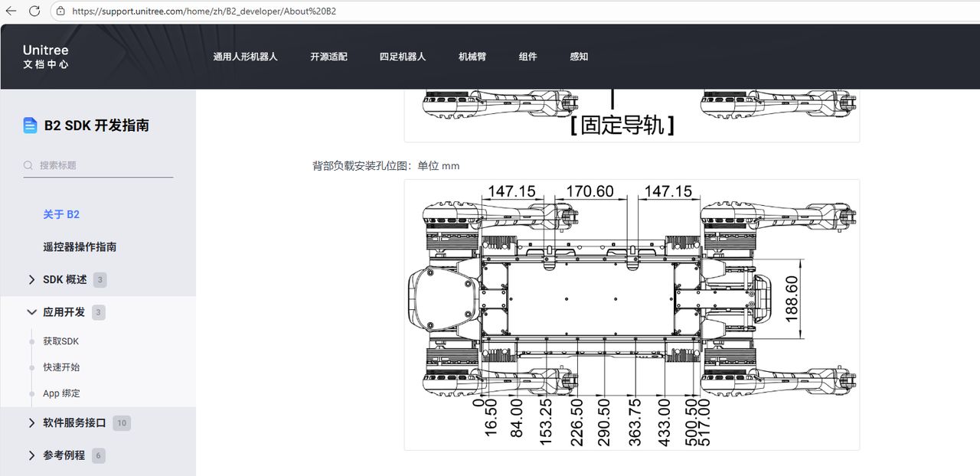Open 四足机器人 menu
The image size is (980, 476).
403,57
